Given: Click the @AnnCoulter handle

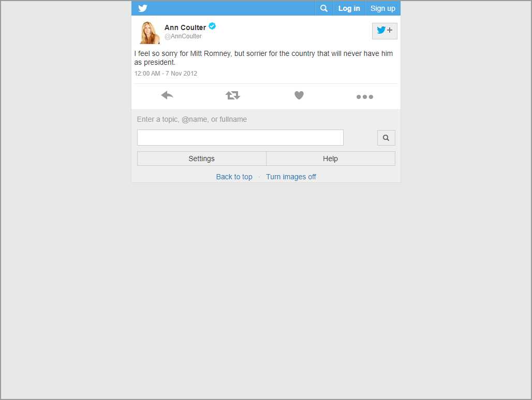Looking at the screenshot, I should pos(183,37).
